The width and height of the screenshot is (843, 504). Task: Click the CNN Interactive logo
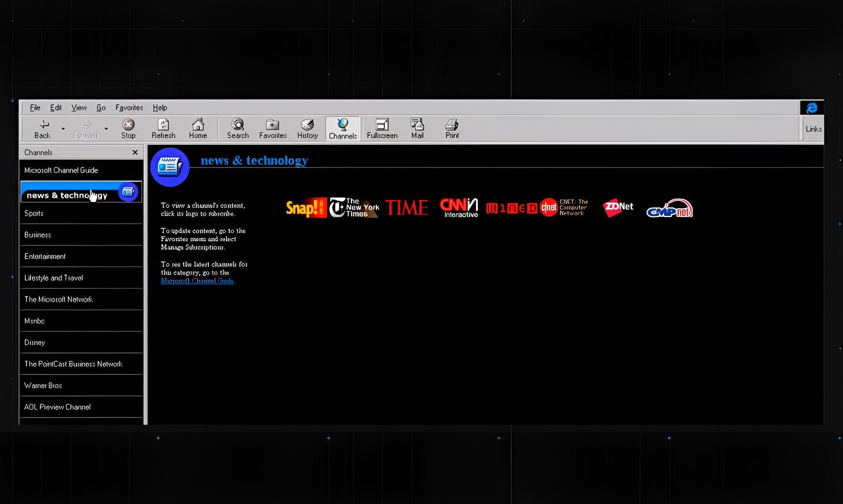(x=459, y=208)
